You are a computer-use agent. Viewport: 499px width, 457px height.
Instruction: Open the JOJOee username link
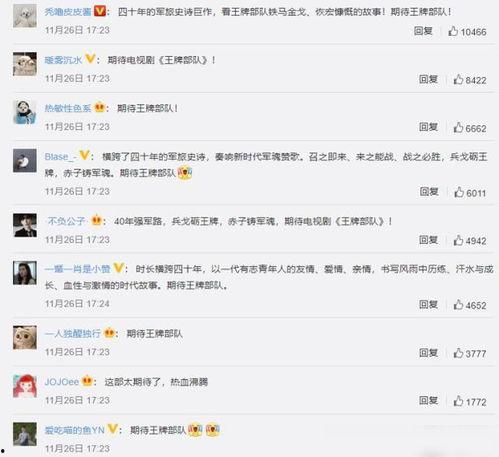tap(62, 382)
